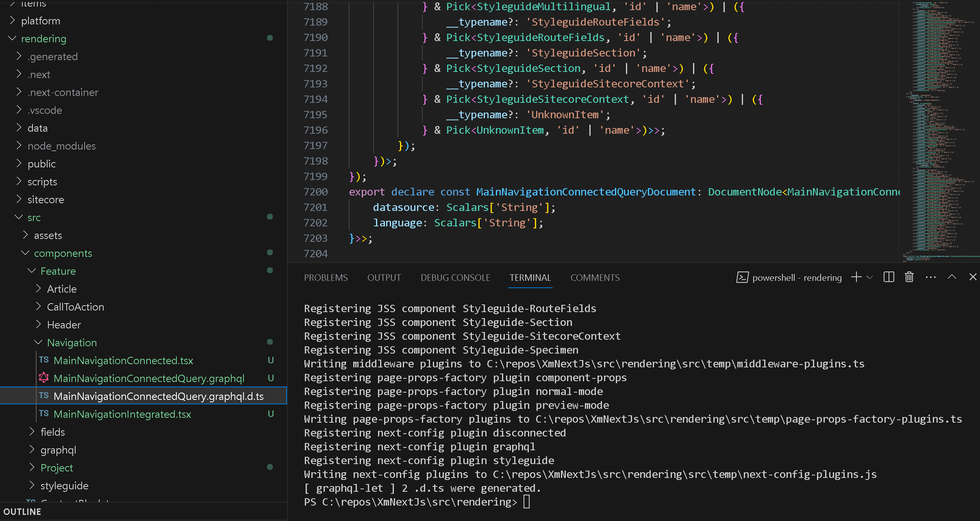Open the terminal launch profile dropdown arrow
Screen dimensions: 980x521
point(869,277)
